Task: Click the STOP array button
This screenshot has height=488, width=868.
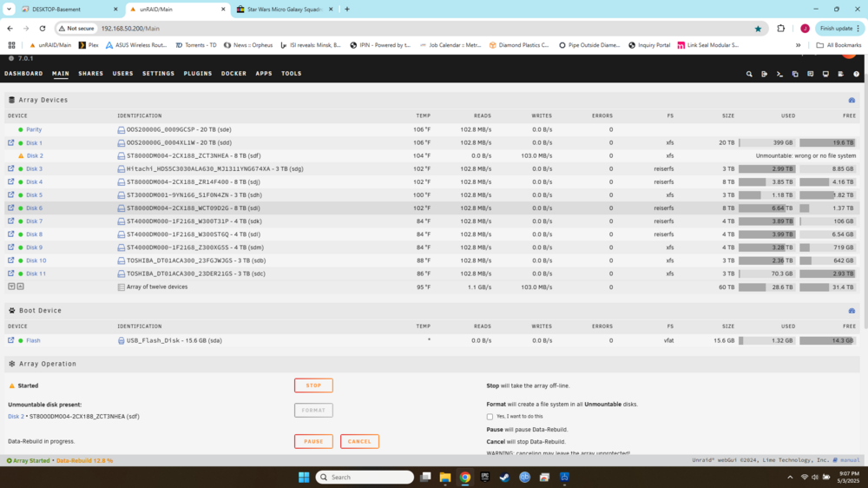Action: pyautogui.click(x=313, y=386)
